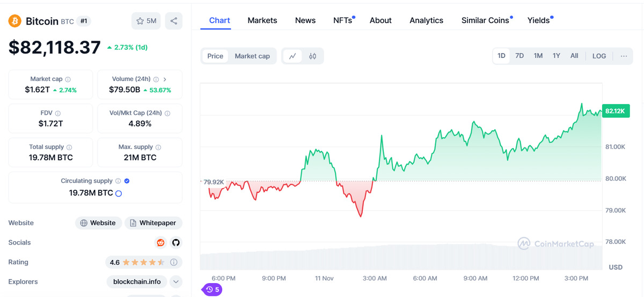This screenshot has height=297, width=644.
Task: Select line chart type icon
Action: click(292, 56)
